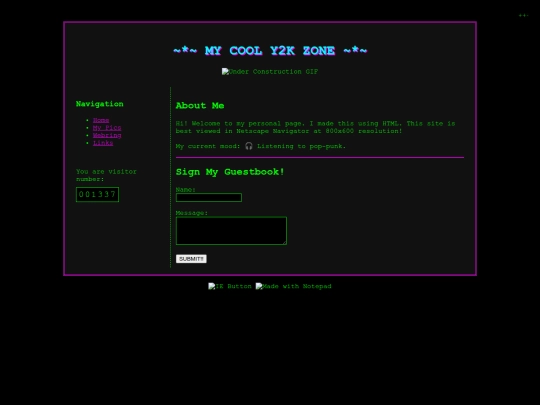Visit the Webring link
This screenshot has width=540, height=405.
pyautogui.click(x=107, y=135)
